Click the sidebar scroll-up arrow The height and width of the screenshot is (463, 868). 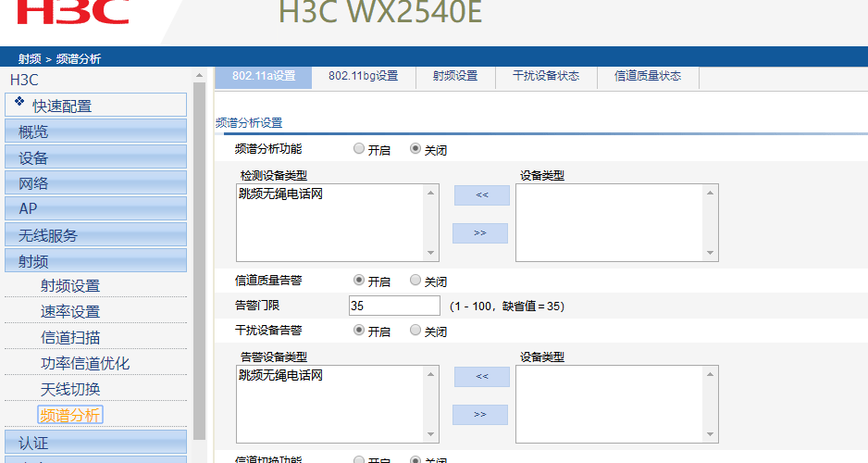point(199,75)
